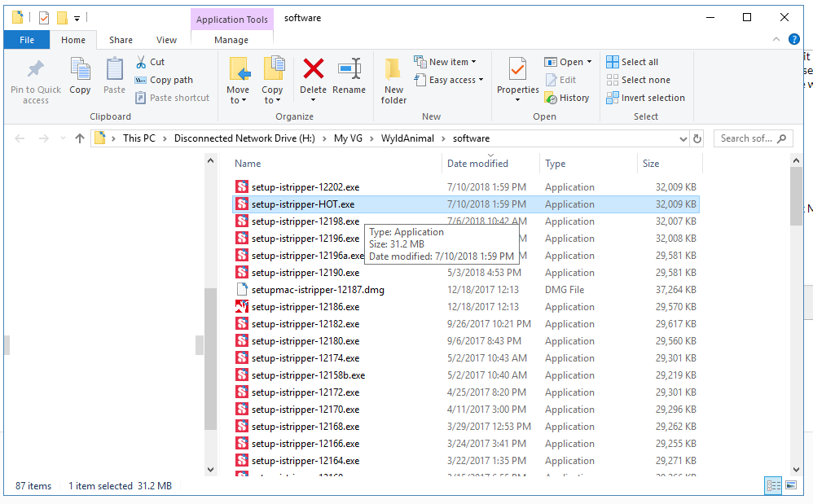Screen dimensions: 813x504
Task: Click Properties icon in Quick Access Toolbar
Action: pyautogui.click(x=44, y=18)
